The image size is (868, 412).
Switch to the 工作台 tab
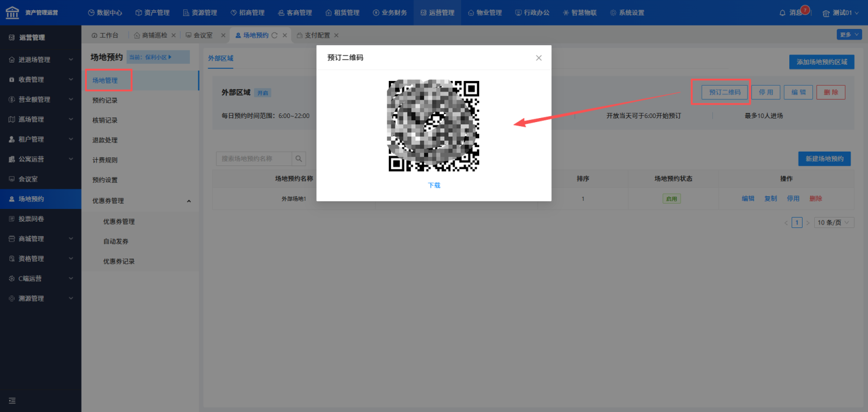click(x=105, y=35)
